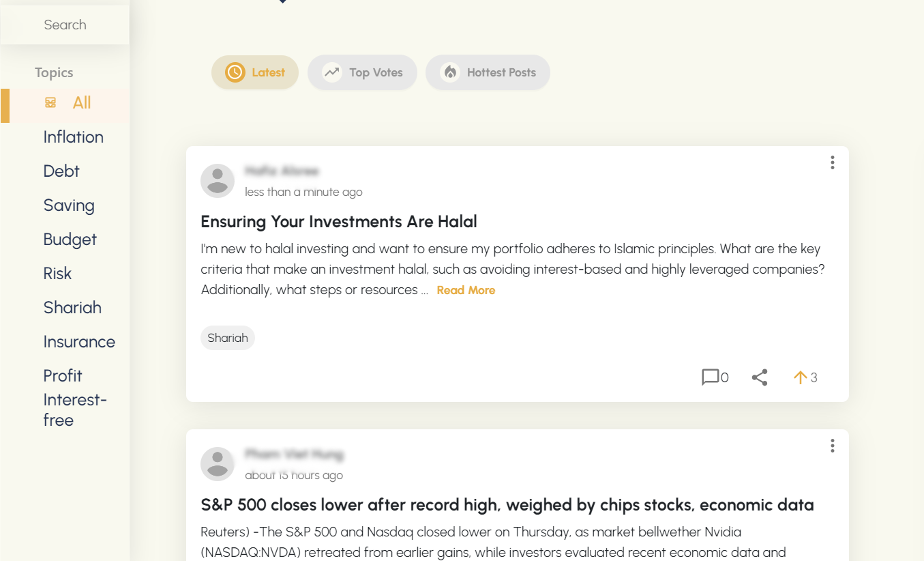Click the grid icon beside All topic

pyautogui.click(x=50, y=103)
